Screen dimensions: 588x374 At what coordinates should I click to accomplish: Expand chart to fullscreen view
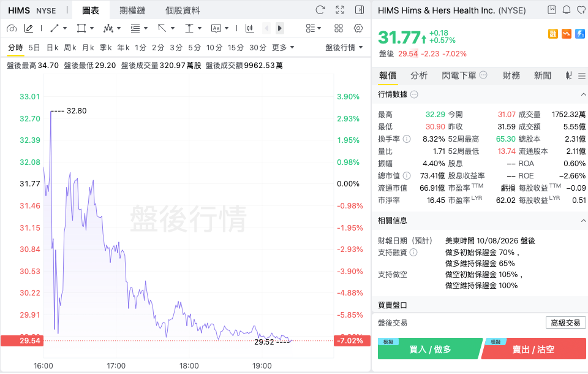(x=340, y=10)
